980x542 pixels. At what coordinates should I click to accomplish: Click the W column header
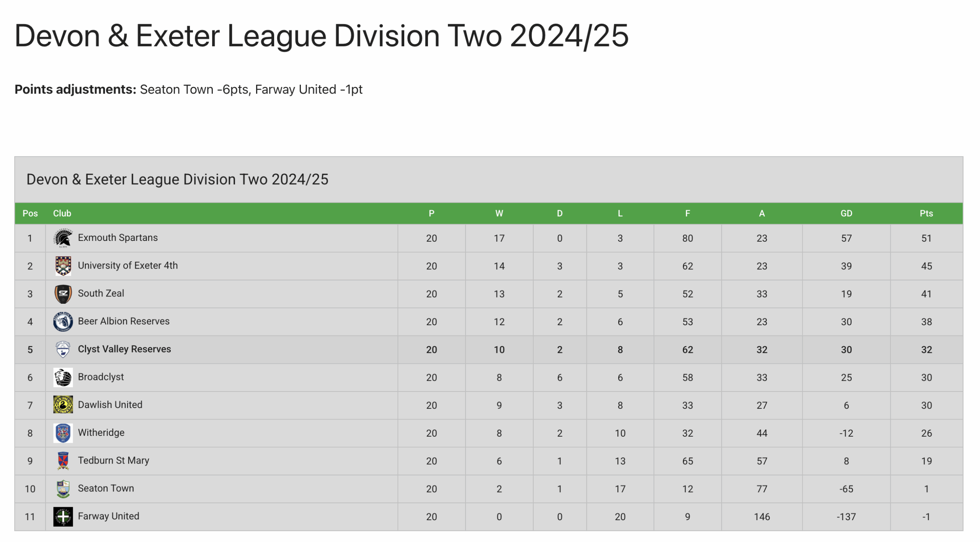499,213
